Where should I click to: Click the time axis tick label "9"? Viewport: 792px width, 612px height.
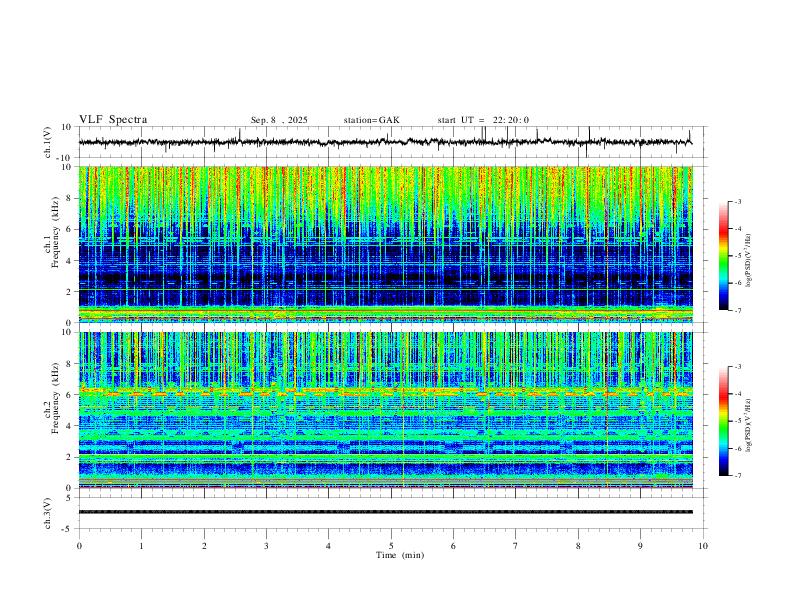(x=640, y=546)
